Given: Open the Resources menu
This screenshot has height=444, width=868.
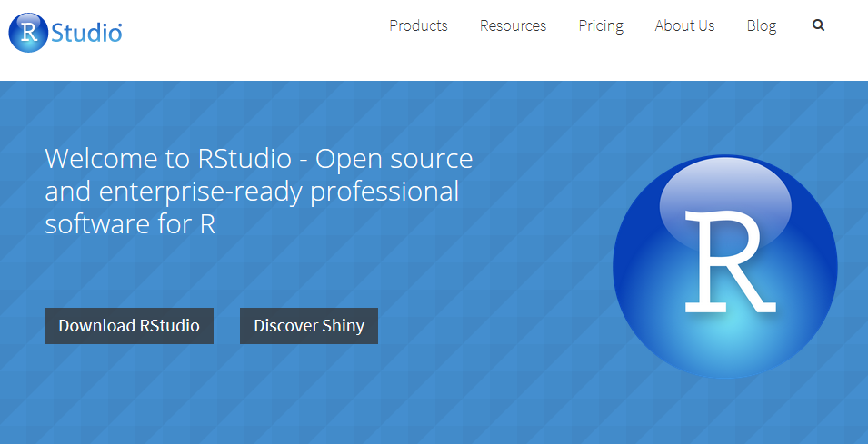Looking at the screenshot, I should pos(513,26).
